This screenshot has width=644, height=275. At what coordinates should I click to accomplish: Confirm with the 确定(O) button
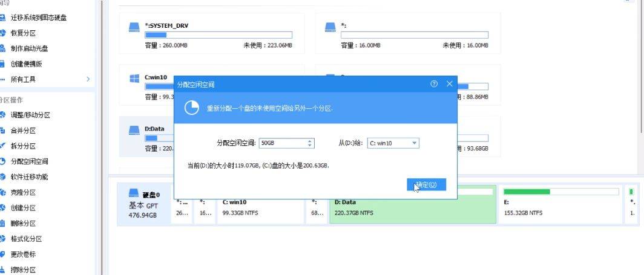point(426,184)
